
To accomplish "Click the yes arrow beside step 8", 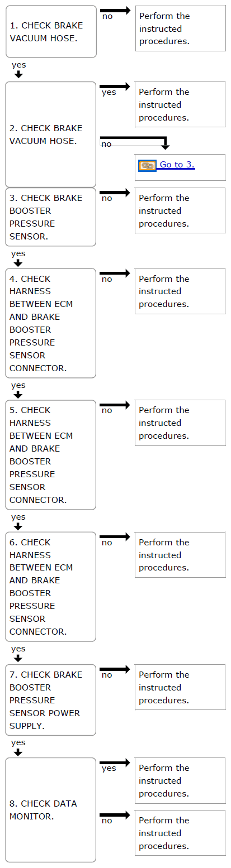I will (115, 763).
